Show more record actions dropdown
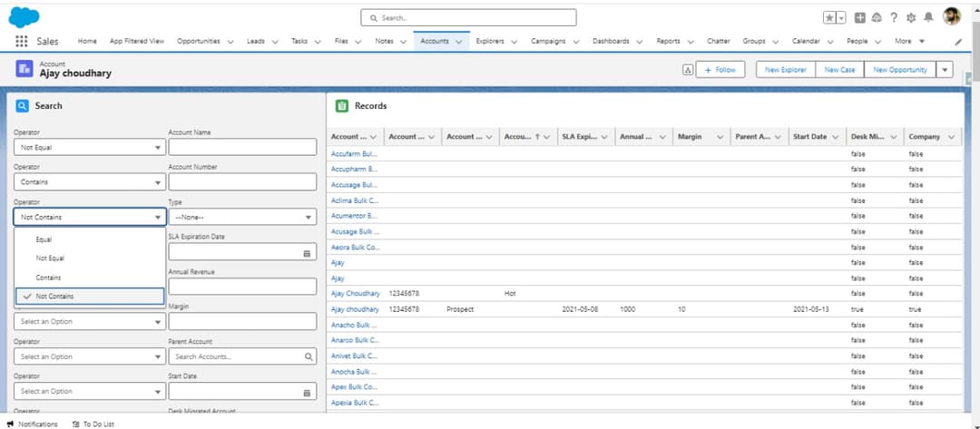The width and height of the screenshot is (980, 429). (945, 70)
